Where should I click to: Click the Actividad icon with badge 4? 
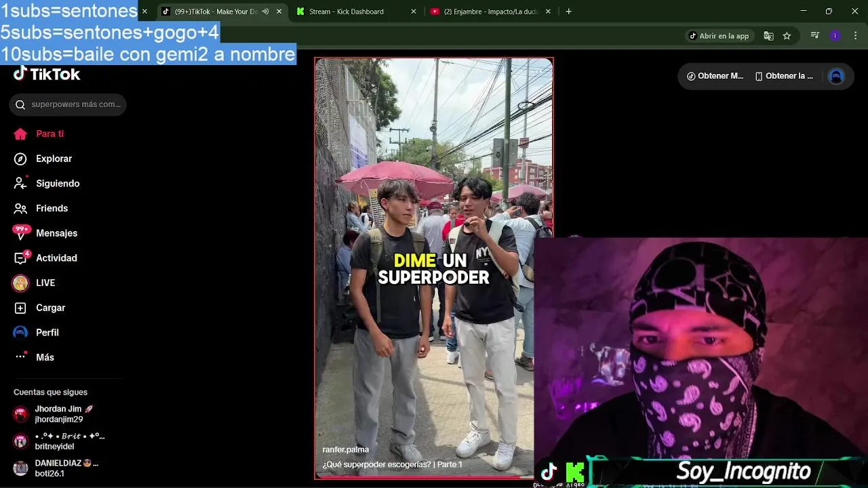[x=21, y=258]
